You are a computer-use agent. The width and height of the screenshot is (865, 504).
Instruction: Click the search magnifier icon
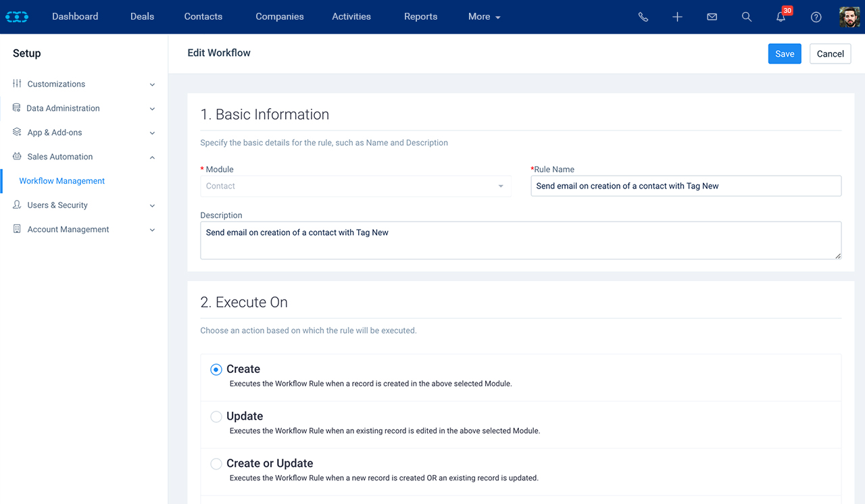click(746, 17)
